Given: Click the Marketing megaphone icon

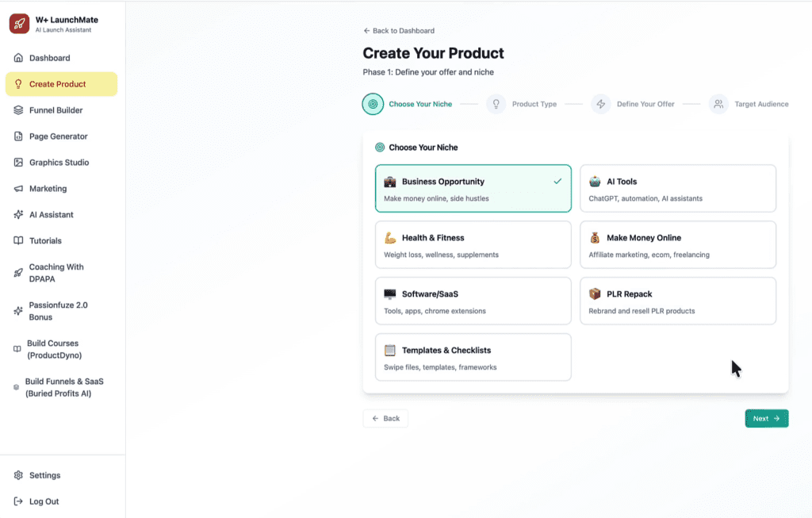Looking at the screenshot, I should coord(18,189).
